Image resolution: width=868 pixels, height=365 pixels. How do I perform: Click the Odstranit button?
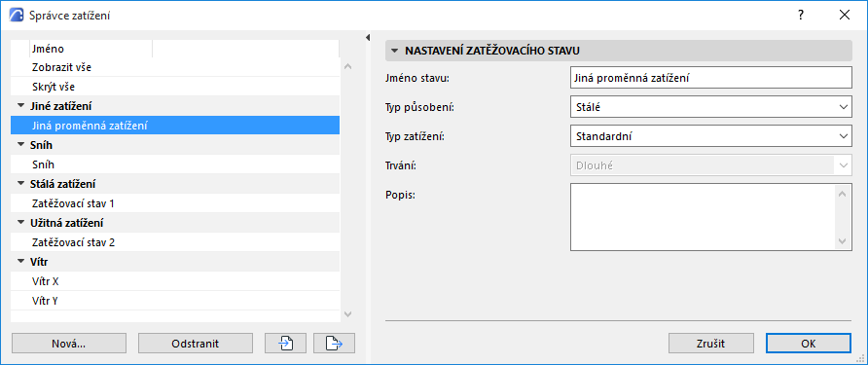click(x=196, y=344)
